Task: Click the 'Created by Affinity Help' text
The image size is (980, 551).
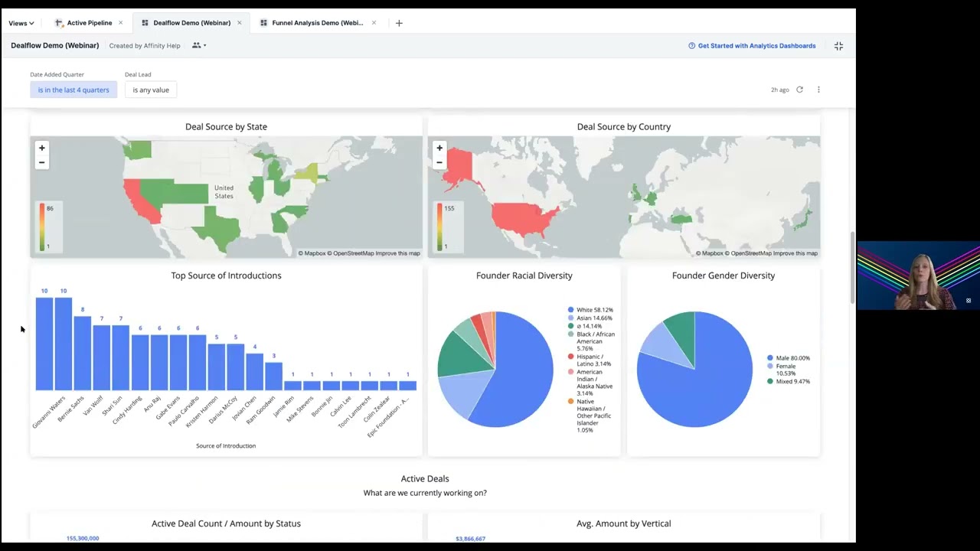Action: tap(145, 46)
